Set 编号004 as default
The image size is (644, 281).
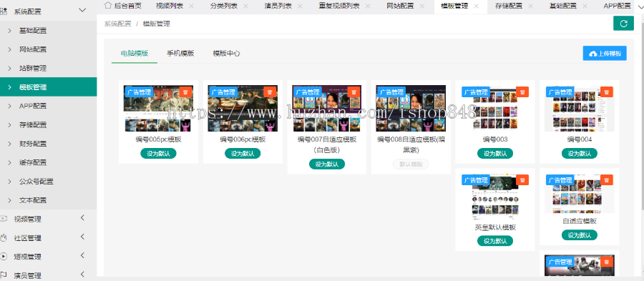[x=580, y=154]
